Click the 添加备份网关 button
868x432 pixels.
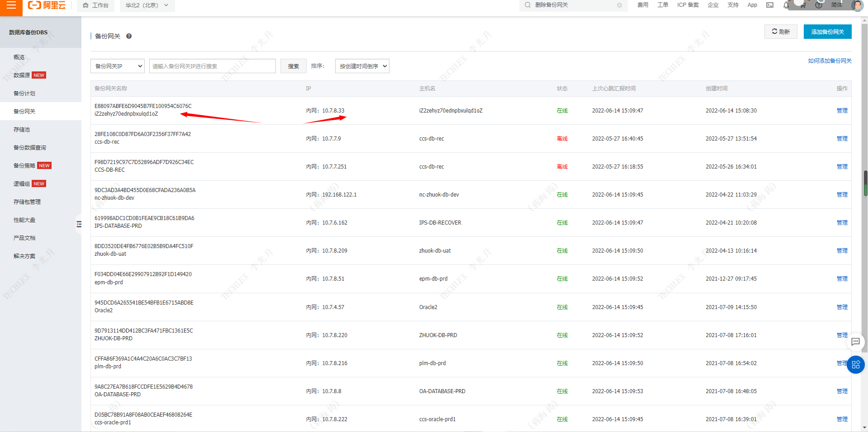tap(827, 32)
